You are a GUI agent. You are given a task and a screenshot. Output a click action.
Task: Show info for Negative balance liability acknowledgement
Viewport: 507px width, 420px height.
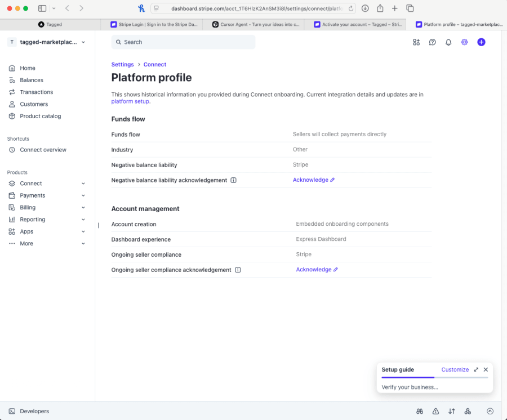(233, 180)
